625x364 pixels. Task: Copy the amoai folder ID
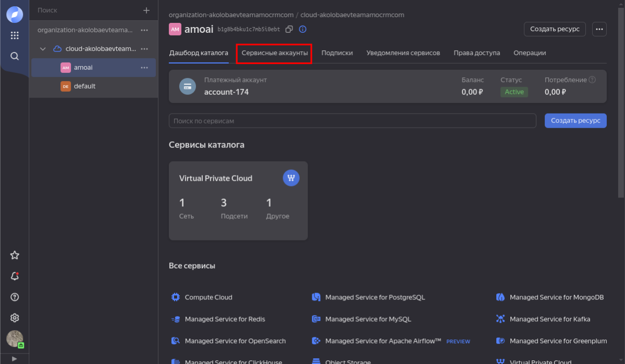(289, 29)
